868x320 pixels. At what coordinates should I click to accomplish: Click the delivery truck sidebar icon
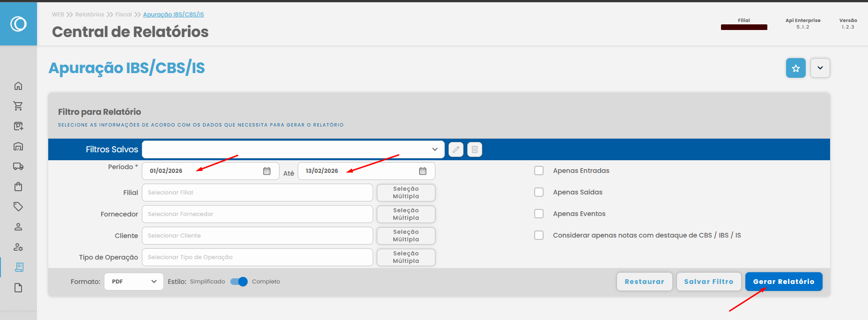(x=18, y=166)
